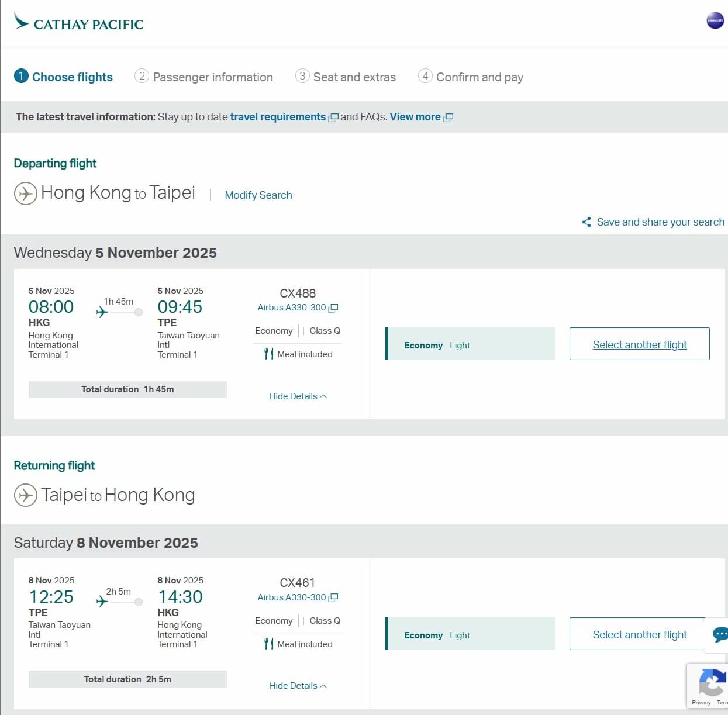Click external link icon next to CX461 aircraft

tap(334, 597)
